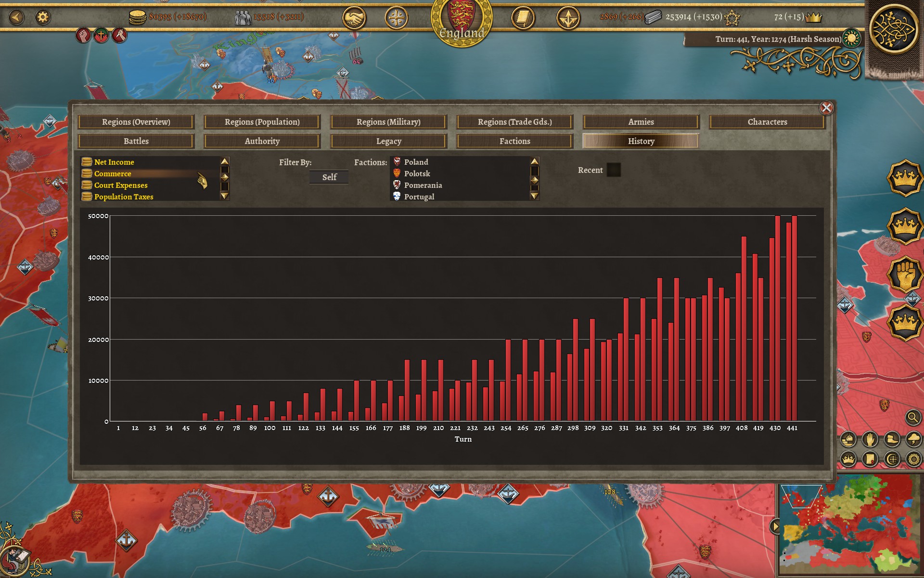Select Population Taxes statistic
Screen dimensions: 924x578
150,197
